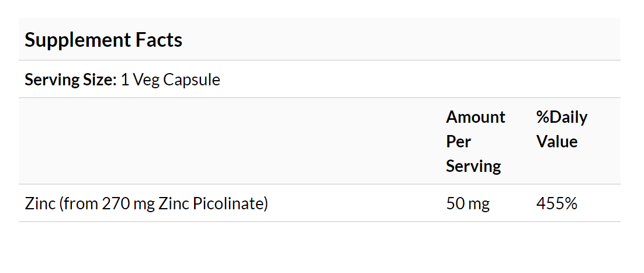The width and height of the screenshot is (644, 273).
Task: Click the word Facts in the heading
Action: pos(159,40)
